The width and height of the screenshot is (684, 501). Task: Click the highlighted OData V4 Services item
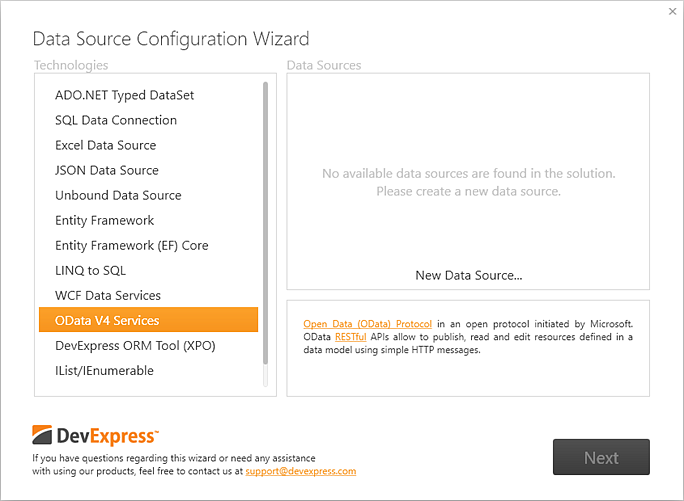[148, 321]
